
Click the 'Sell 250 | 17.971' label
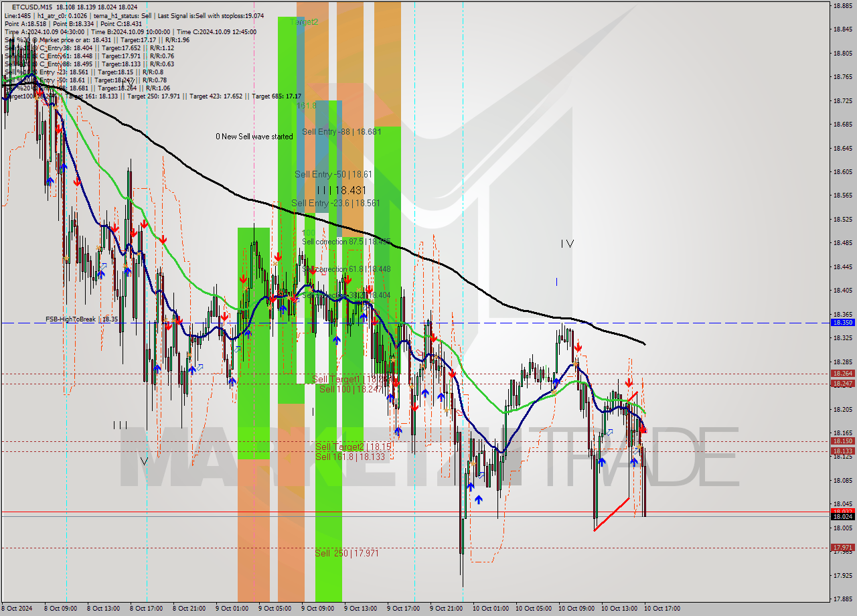(347, 554)
